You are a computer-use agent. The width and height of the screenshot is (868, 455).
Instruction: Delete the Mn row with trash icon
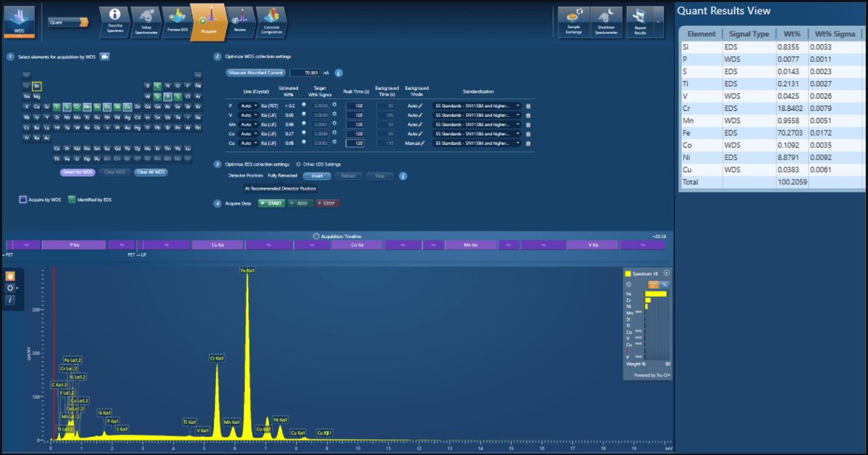(x=528, y=124)
